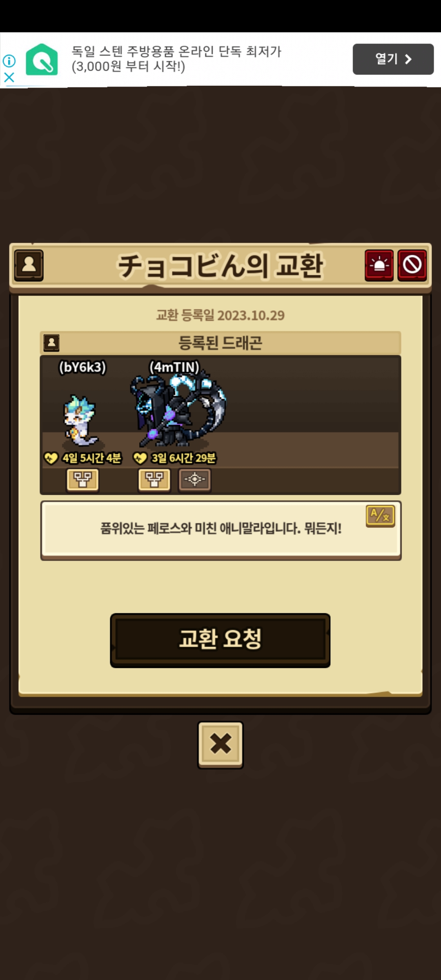
Task: Open the trader profile icon in header
Action: 29,265
